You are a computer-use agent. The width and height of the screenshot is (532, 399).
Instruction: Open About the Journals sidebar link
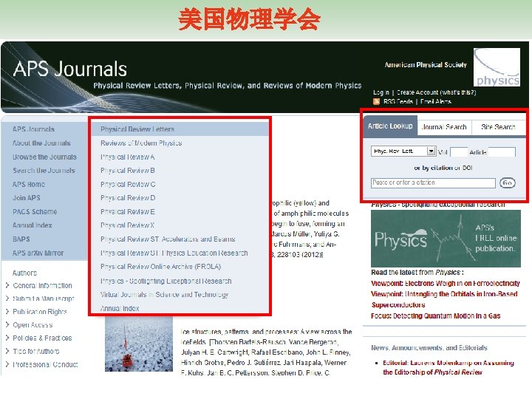41,143
